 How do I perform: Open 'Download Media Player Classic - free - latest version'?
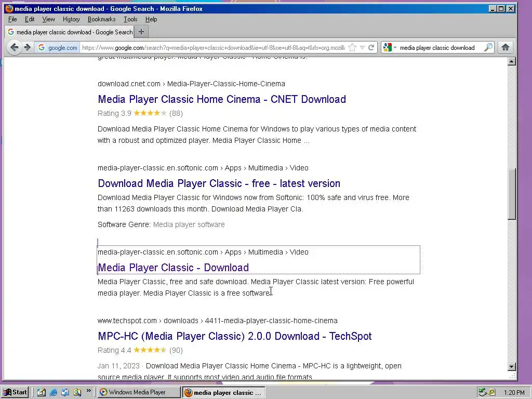(219, 183)
